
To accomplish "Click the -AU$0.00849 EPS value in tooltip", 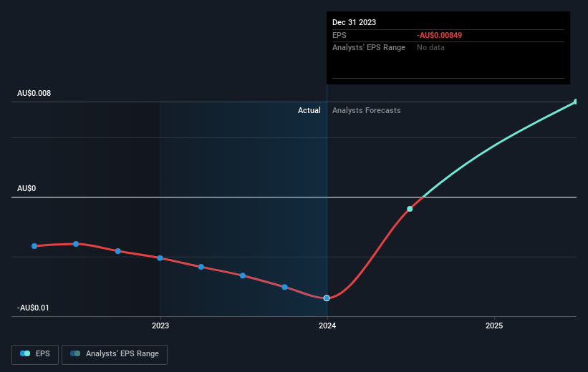I will click(x=440, y=35).
